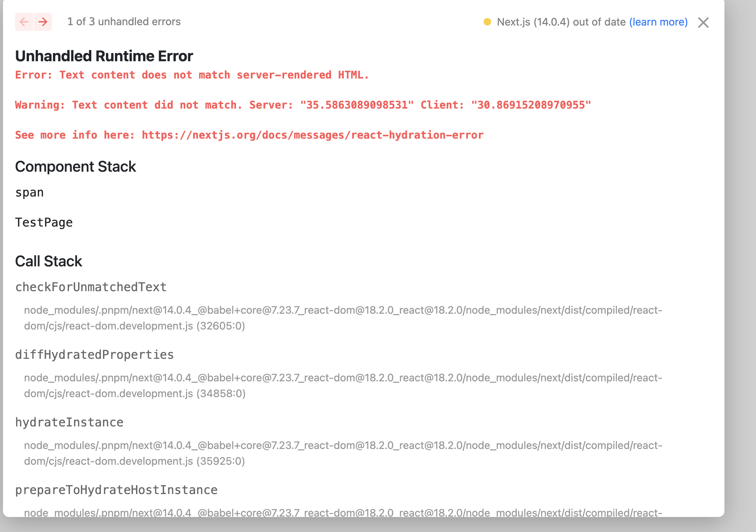
Task: Click the Component Stack heading
Action: click(76, 166)
